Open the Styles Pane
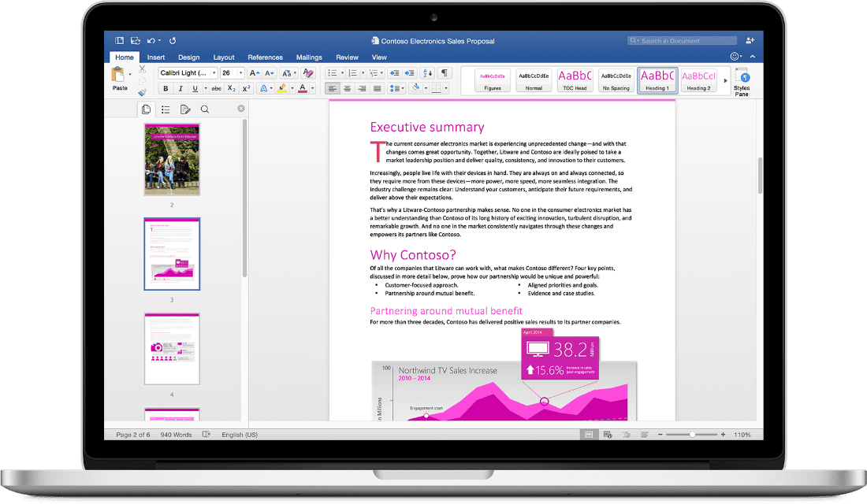Image resolution: width=867 pixels, height=504 pixels. [741, 80]
